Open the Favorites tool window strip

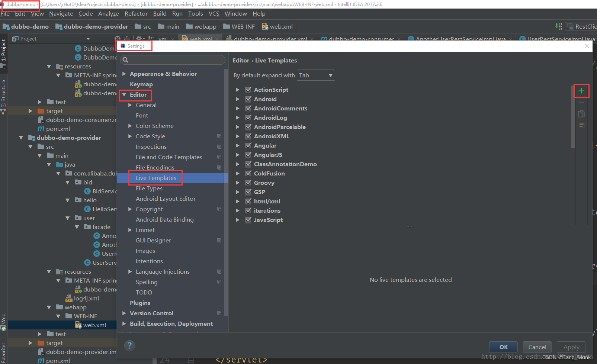point(3,352)
